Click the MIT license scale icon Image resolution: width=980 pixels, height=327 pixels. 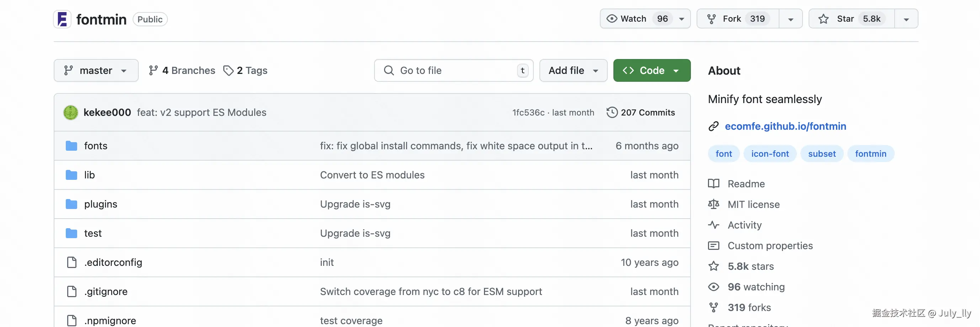pos(714,205)
